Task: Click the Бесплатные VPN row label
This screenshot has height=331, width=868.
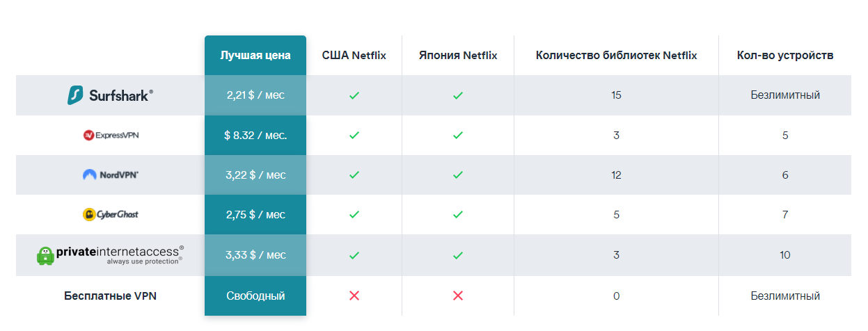Action: (110, 296)
